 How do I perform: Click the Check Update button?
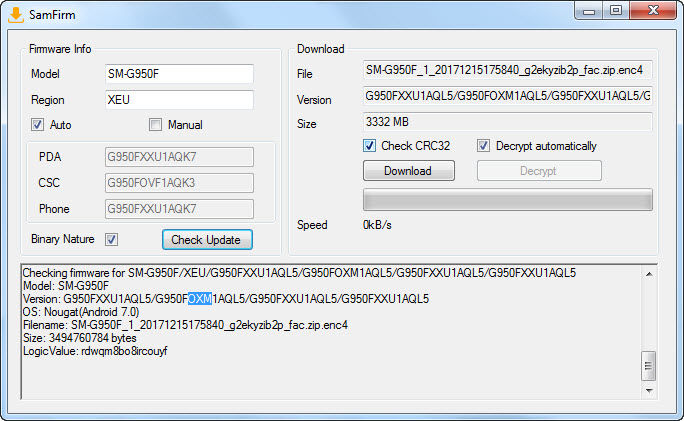[x=207, y=240]
